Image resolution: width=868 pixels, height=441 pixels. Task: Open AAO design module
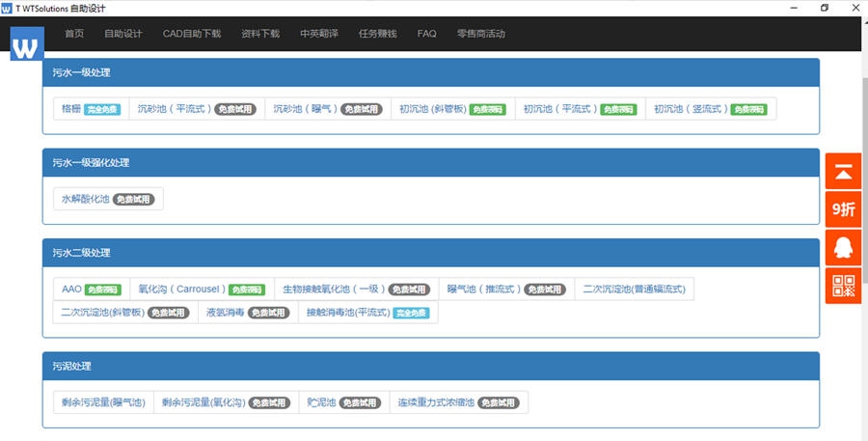(x=92, y=289)
